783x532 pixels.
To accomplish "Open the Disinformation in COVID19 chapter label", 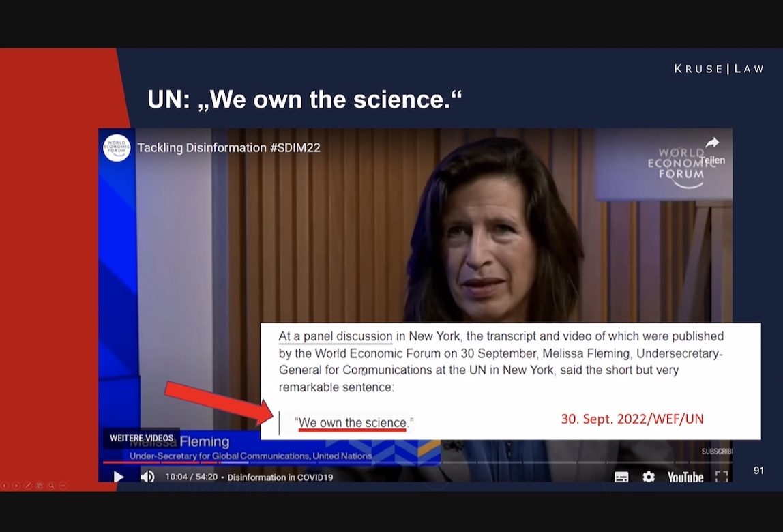I will 280,477.
